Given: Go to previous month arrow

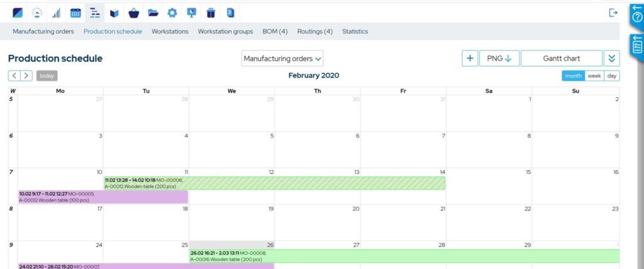Looking at the screenshot, I should coord(14,76).
